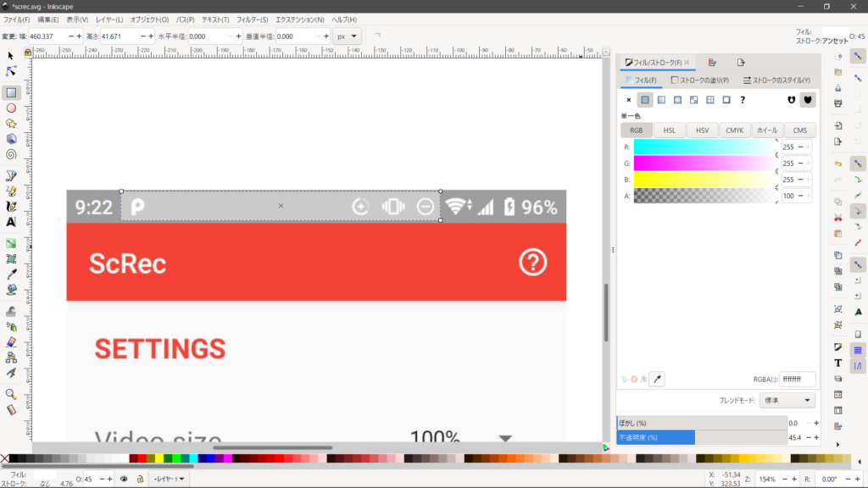This screenshot has height=488, width=868.
Task: Toggle the guide lock at ruler corner
Action: click(28, 53)
